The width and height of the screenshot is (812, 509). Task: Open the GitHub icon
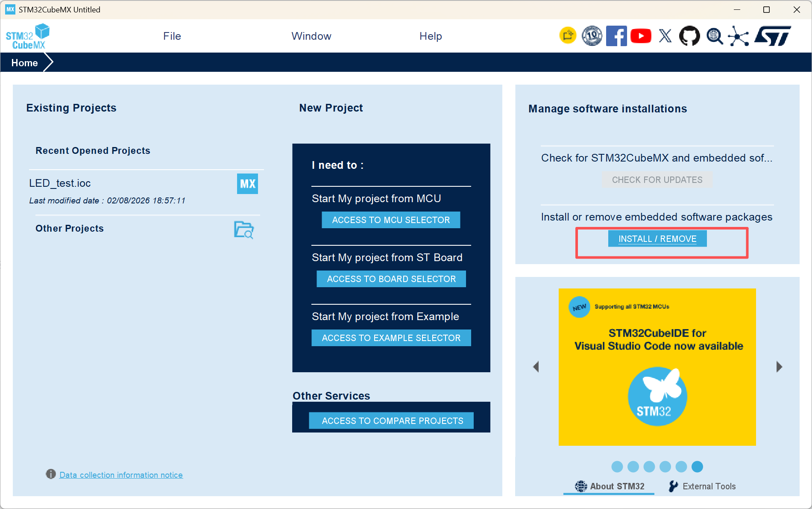tap(689, 36)
